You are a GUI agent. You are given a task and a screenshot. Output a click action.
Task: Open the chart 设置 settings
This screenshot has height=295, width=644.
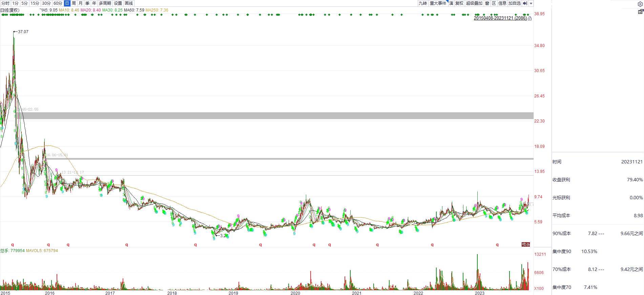pyautogui.click(x=118, y=3)
